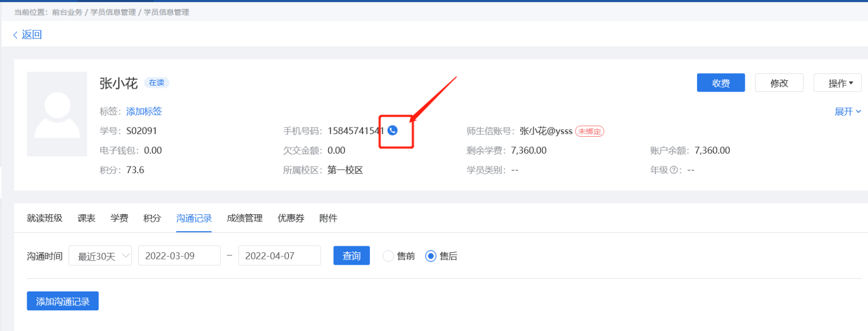Open the 操作 dropdown button
868x331 pixels.
tap(837, 83)
